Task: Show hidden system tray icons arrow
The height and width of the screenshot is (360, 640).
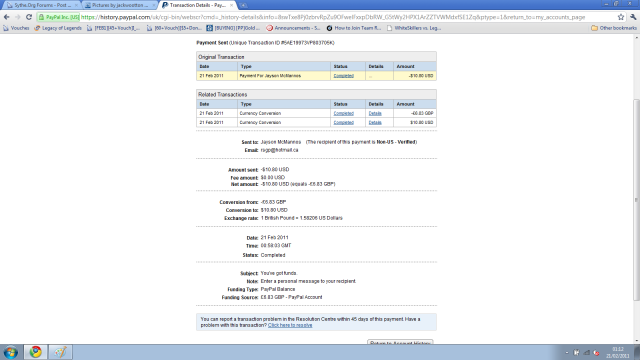Action: pos(567,353)
